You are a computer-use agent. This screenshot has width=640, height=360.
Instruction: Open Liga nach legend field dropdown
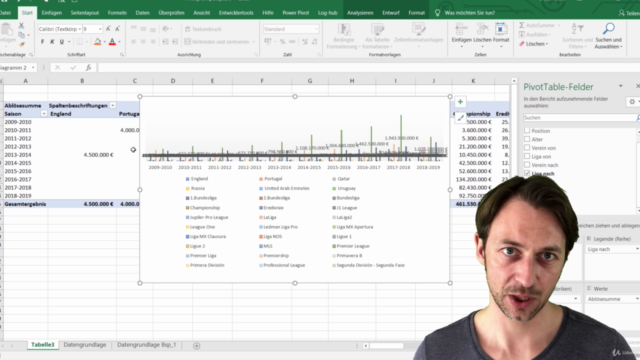tap(637, 249)
